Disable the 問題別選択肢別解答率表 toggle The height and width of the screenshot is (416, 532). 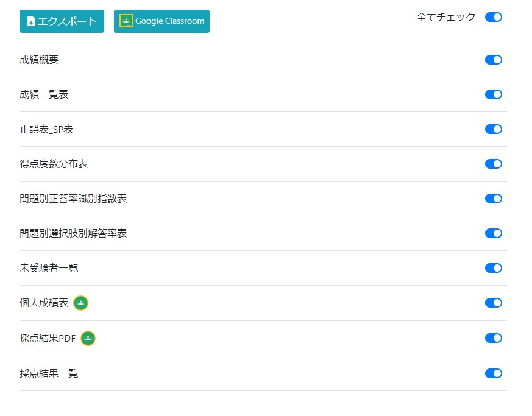493,233
